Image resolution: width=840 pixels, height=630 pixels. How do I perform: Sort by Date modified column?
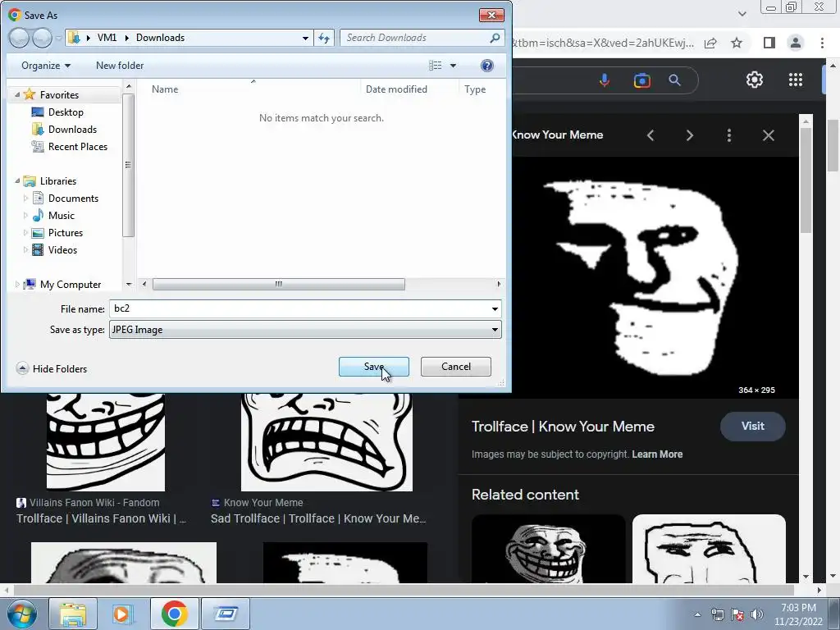(396, 89)
